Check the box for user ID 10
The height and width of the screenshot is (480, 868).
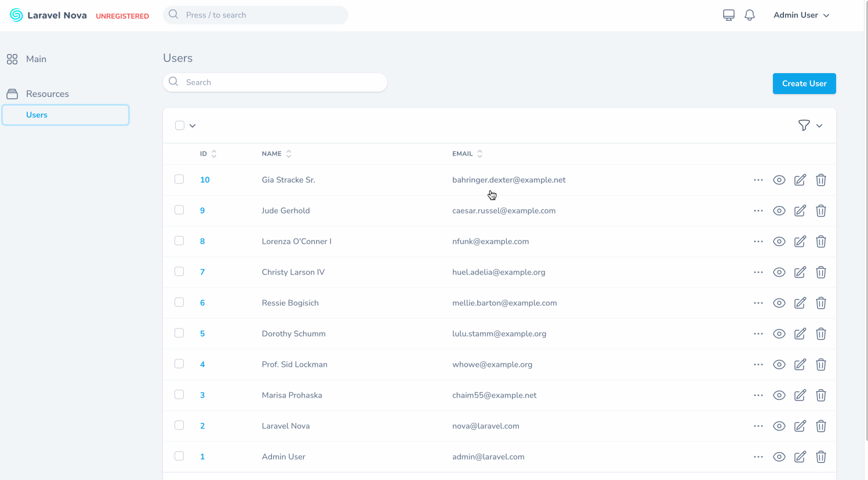coord(179,179)
